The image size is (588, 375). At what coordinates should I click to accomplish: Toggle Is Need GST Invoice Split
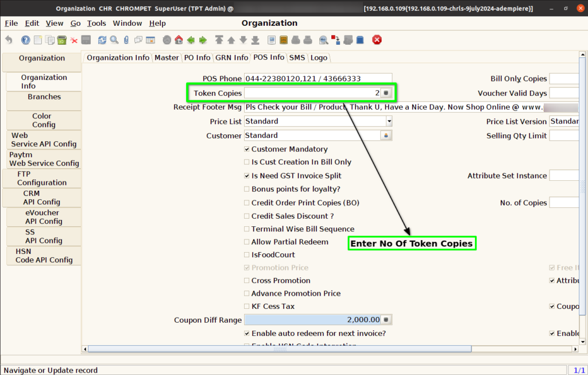[x=247, y=176]
